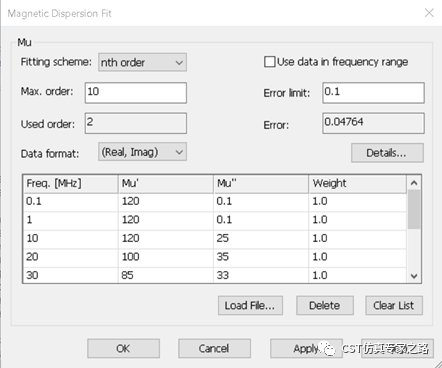Click the table scroll up arrow
This screenshot has height=368, width=442.
[414, 183]
